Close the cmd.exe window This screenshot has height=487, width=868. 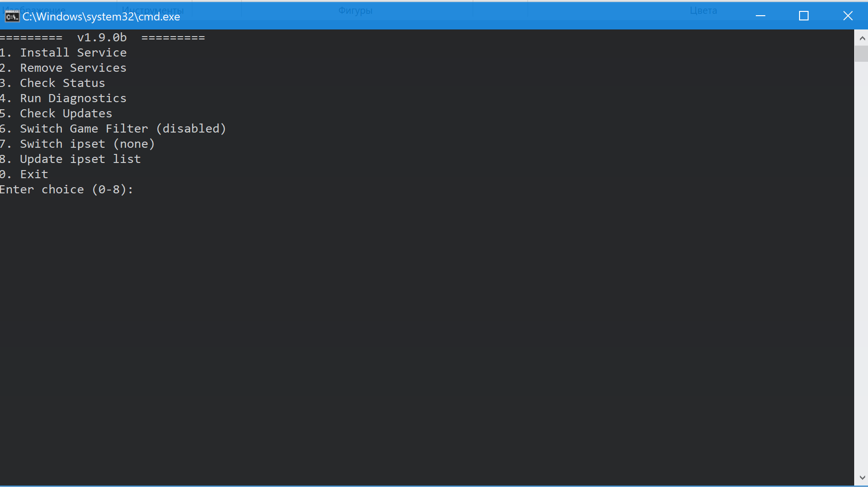(x=848, y=16)
